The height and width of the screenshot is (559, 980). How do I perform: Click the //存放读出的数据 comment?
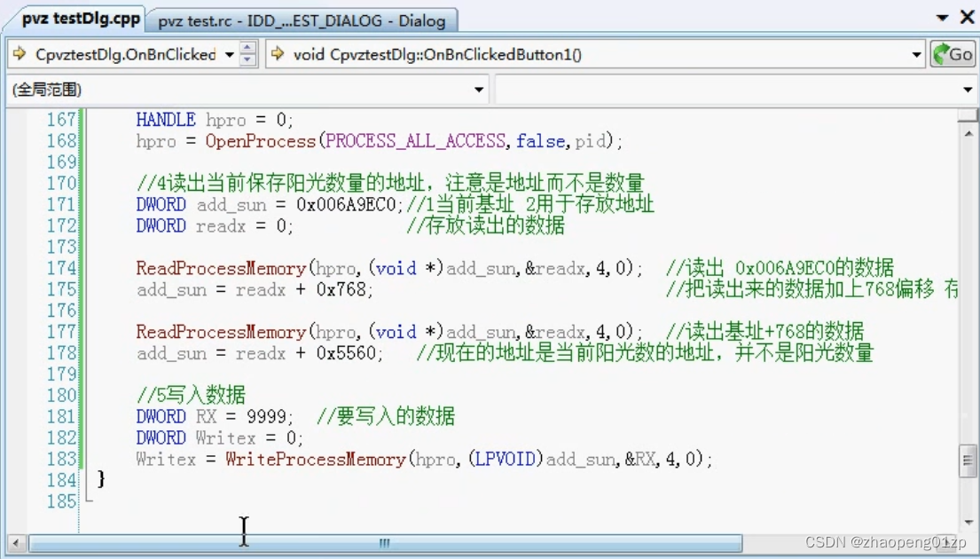(x=485, y=225)
